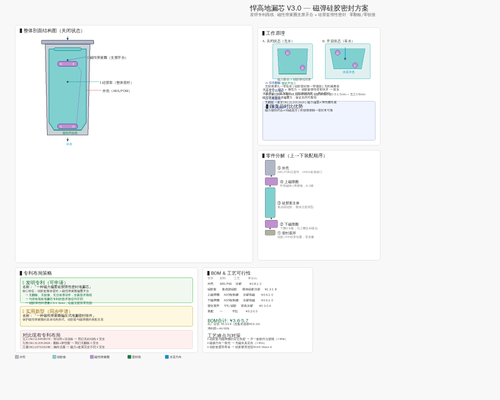Click the dark green legend swatch

[129, 357]
